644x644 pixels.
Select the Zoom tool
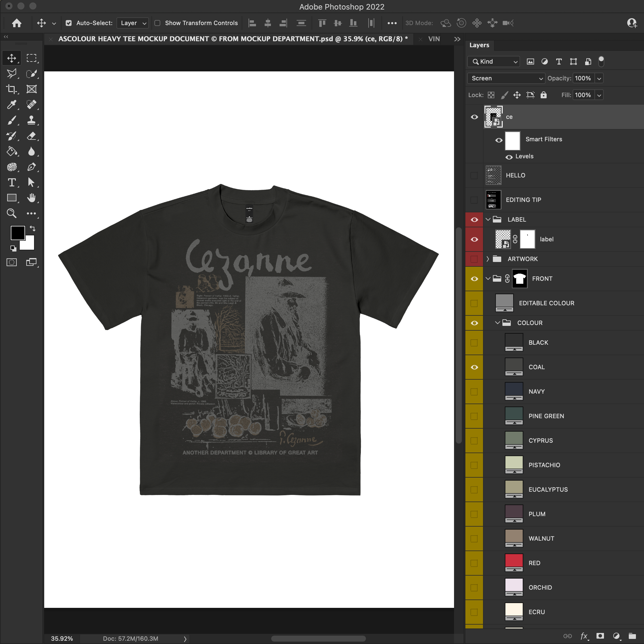point(12,213)
